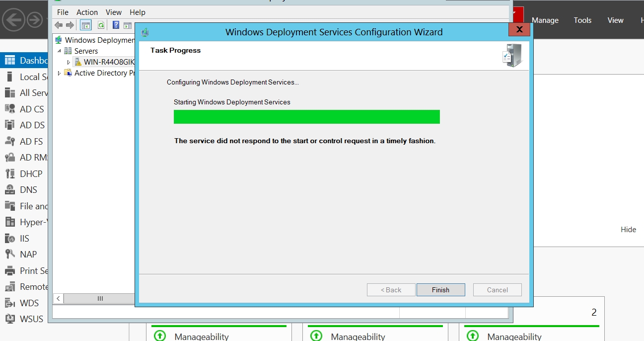This screenshot has height=341, width=644.
Task: Open DNS role in sidebar
Action: click(x=24, y=189)
